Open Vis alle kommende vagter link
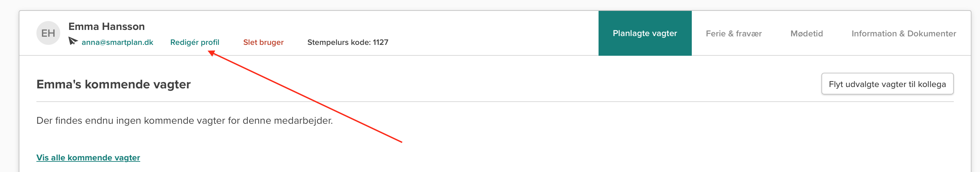Screen dimensions: 980x172 coord(88,158)
